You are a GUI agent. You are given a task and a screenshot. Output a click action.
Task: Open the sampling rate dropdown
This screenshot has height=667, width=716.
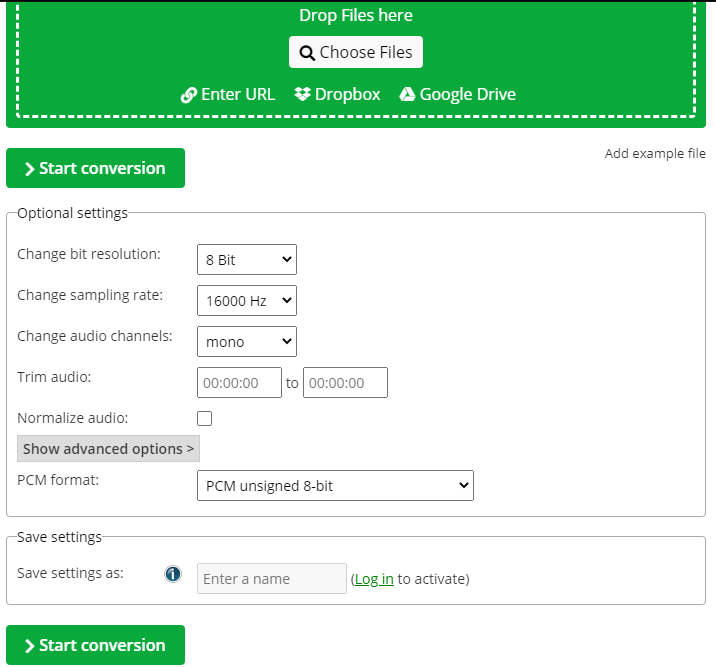click(x=247, y=301)
